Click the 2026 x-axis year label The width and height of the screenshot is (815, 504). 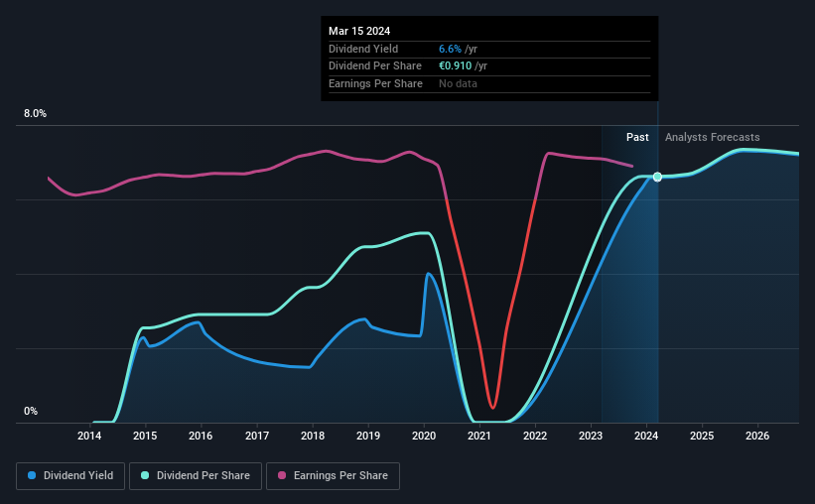(757, 436)
